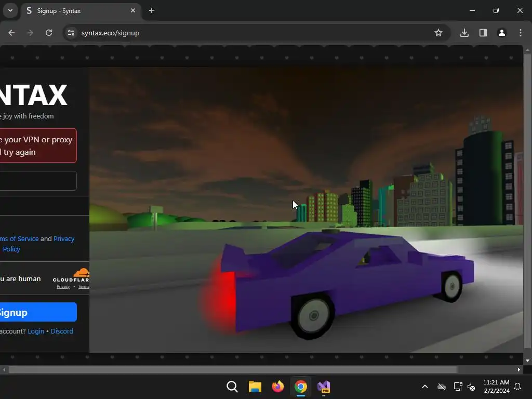Click the browser forward arrow
Image resolution: width=532 pixels, height=399 pixels.
pyautogui.click(x=30, y=33)
